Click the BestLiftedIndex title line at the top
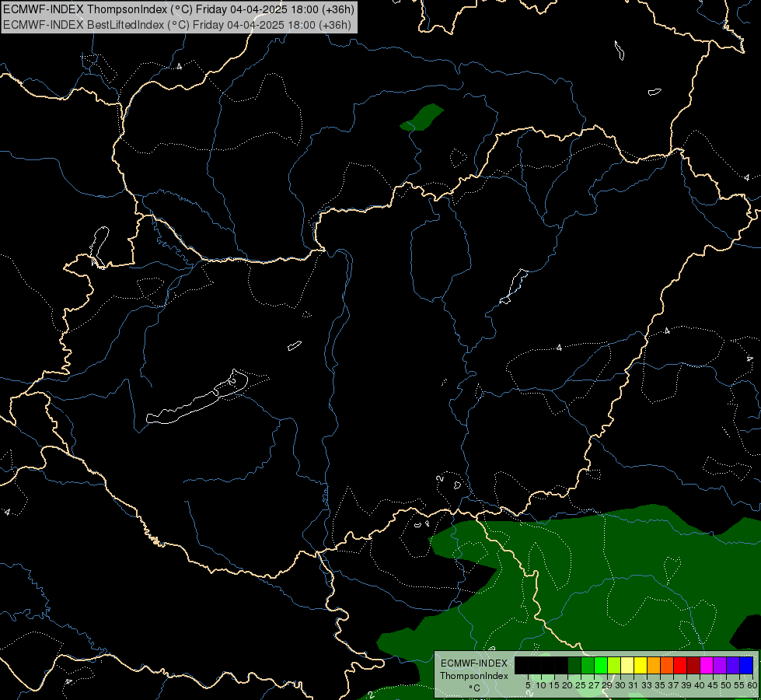The height and width of the screenshot is (700, 761). point(176,25)
